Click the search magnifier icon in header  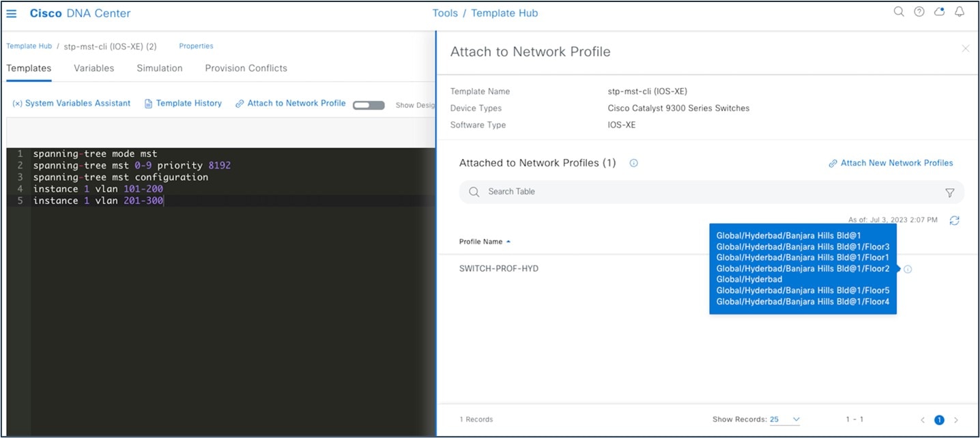[x=899, y=12]
